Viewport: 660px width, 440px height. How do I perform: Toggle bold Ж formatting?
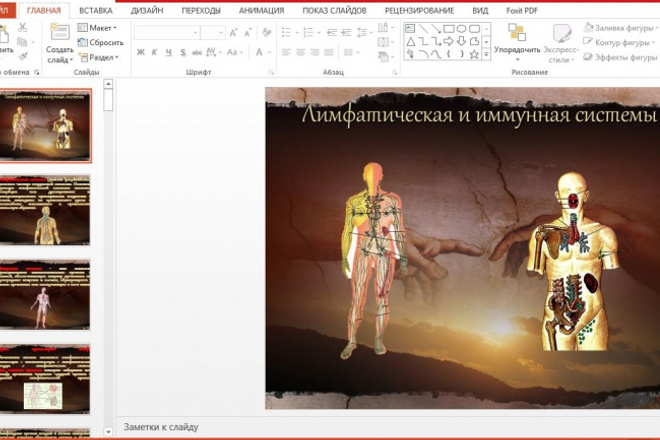click(141, 52)
